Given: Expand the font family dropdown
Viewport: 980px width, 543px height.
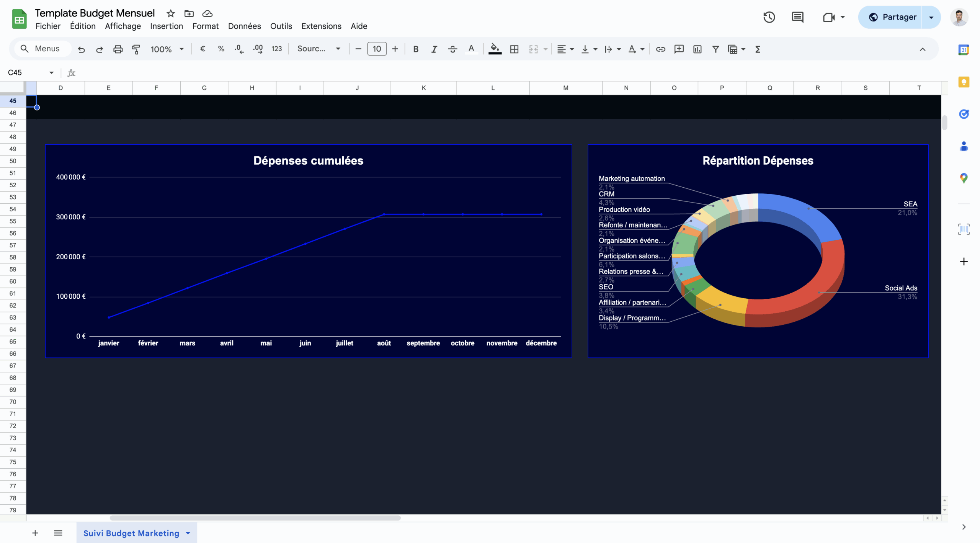Looking at the screenshot, I should [318, 49].
